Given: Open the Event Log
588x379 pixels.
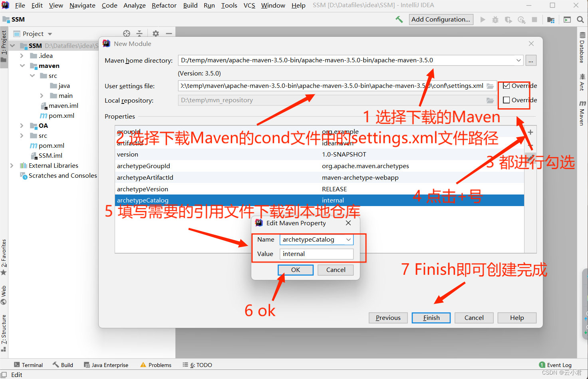Looking at the screenshot, I should click(555, 365).
